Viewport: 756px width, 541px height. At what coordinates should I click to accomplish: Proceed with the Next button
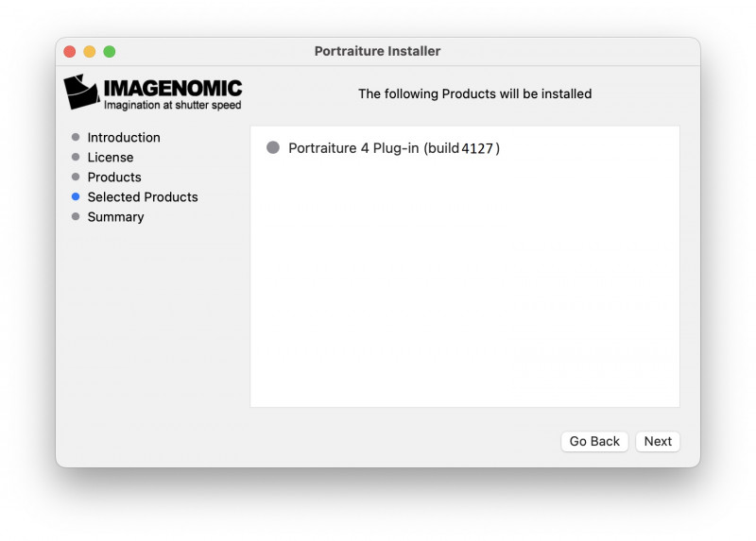[x=658, y=441]
